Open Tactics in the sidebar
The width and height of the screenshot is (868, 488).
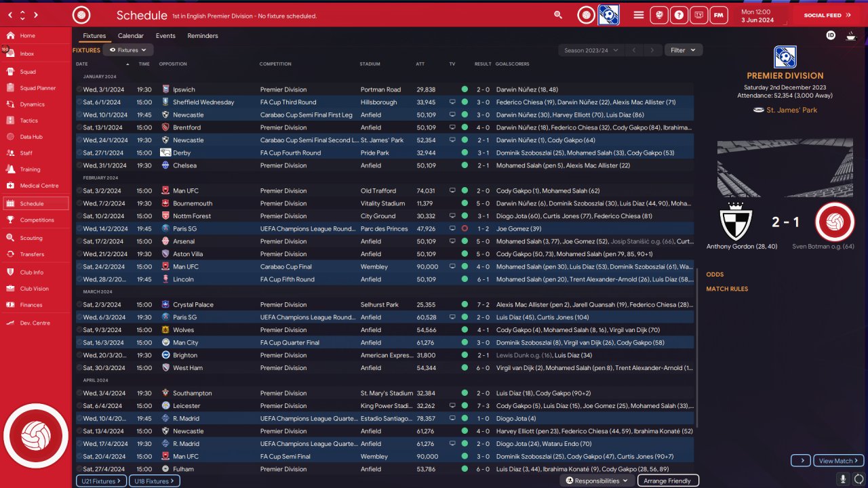[35, 121]
